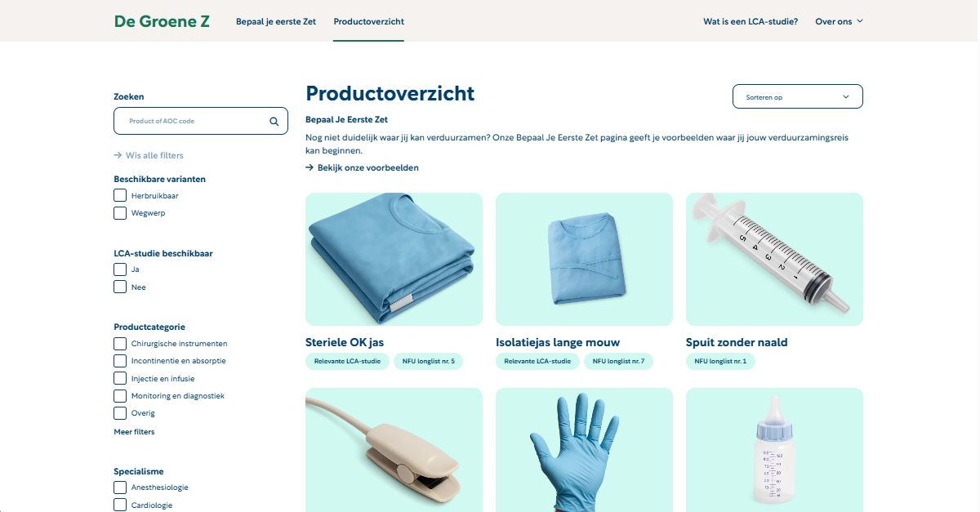This screenshot has height=512, width=980.
Task: Click the Isolatiejas lange mouw title link
Action: pos(558,342)
